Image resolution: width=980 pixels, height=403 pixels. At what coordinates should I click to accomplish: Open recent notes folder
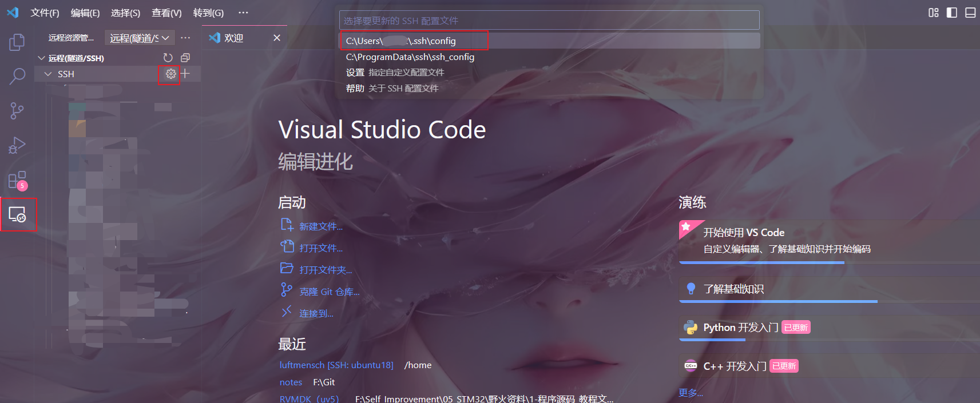(291, 382)
